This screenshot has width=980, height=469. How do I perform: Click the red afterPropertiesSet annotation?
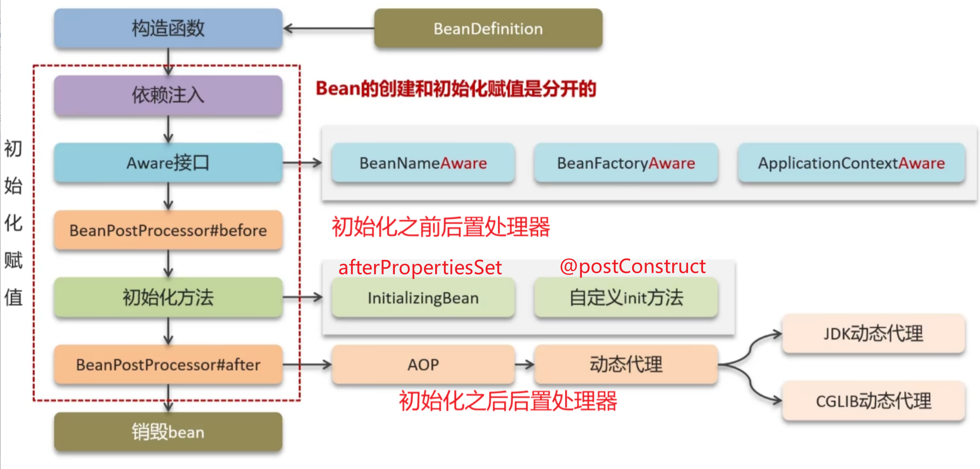click(420, 267)
